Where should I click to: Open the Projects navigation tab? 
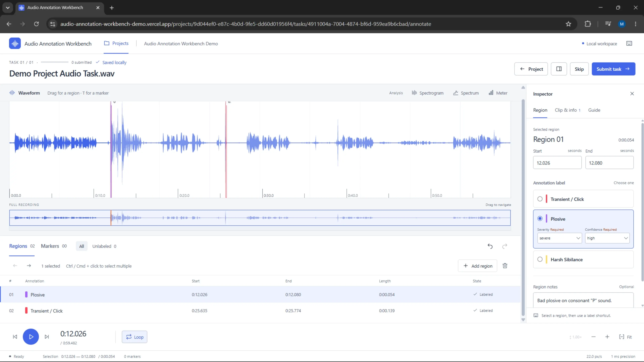point(116,43)
